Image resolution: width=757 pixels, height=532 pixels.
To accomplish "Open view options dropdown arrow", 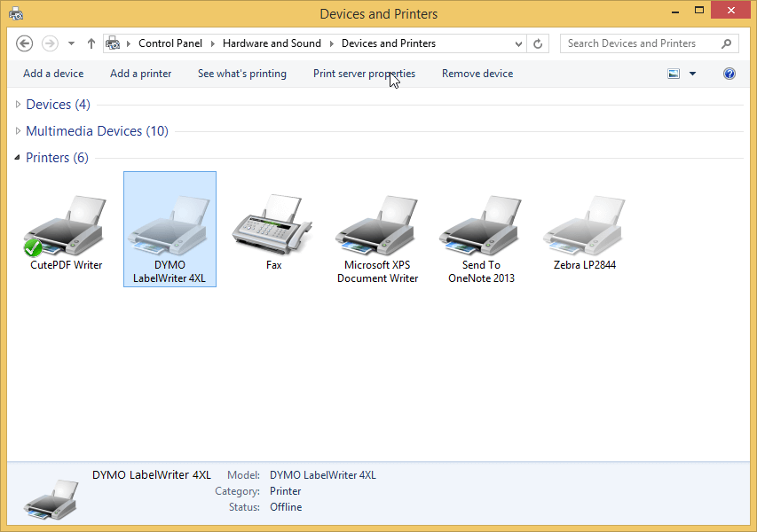I will (692, 74).
